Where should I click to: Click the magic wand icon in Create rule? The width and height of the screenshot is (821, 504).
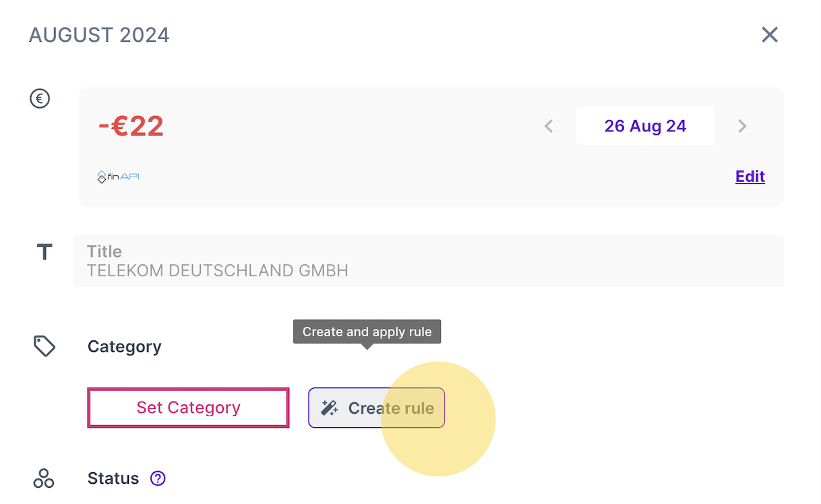[330, 408]
